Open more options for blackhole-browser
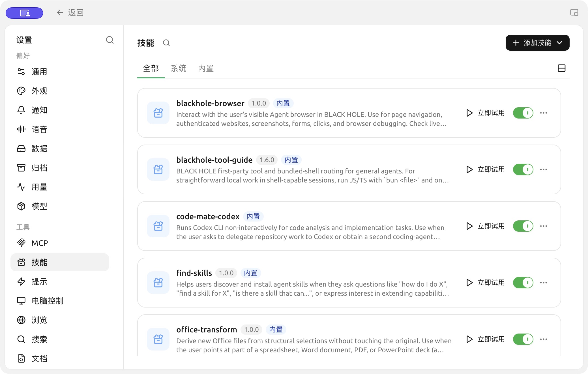Viewport: 588px width, 374px height. [x=544, y=113]
